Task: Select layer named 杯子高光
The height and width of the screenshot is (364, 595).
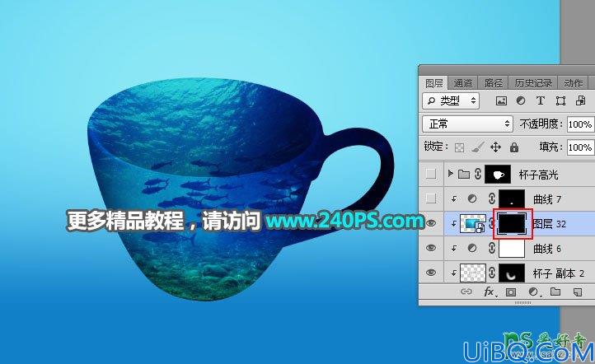Action: (x=538, y=175)
